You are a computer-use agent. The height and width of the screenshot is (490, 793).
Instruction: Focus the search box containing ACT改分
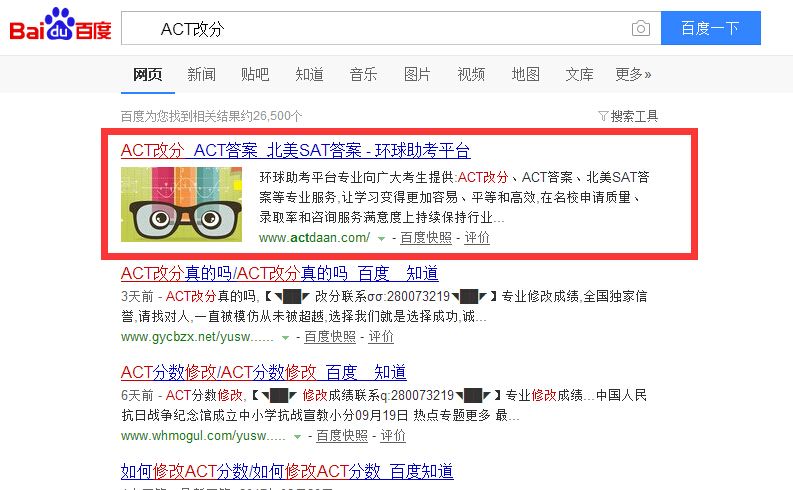pyautogui.click(x=391, y=28)
